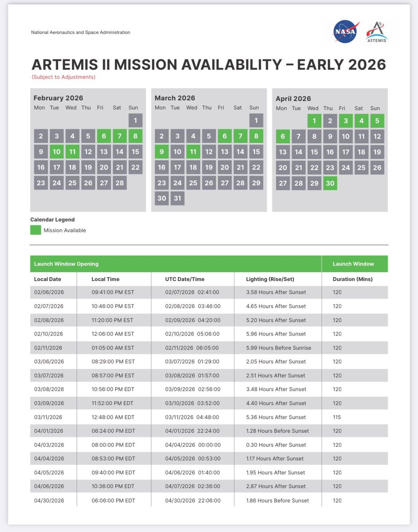Select February 6 on the February calendar
The image size is (418, 532).
[104, 136]
